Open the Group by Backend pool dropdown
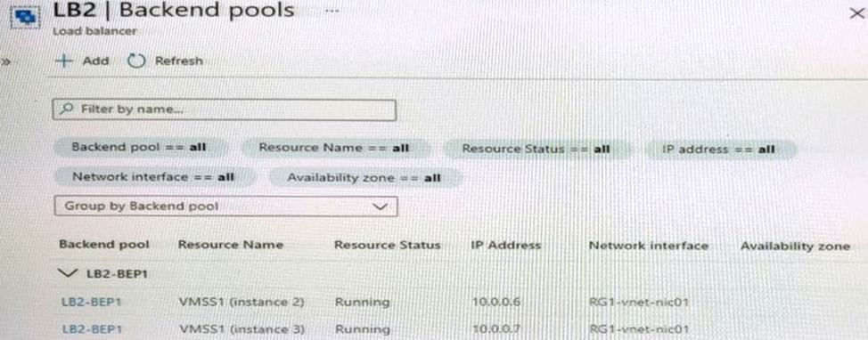The image size is (868, 340). (226, 206)
